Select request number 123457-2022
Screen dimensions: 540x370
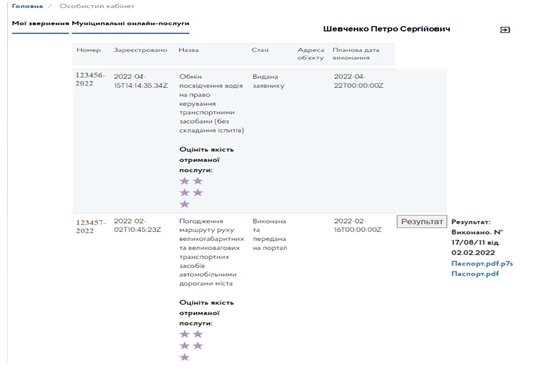(90, 226)
